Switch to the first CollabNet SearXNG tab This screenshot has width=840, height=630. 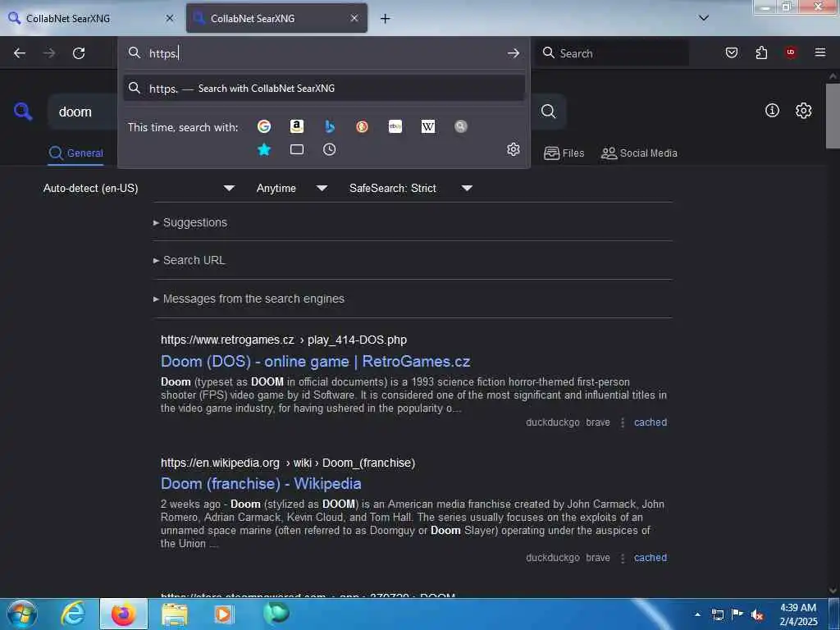point(91,18)
